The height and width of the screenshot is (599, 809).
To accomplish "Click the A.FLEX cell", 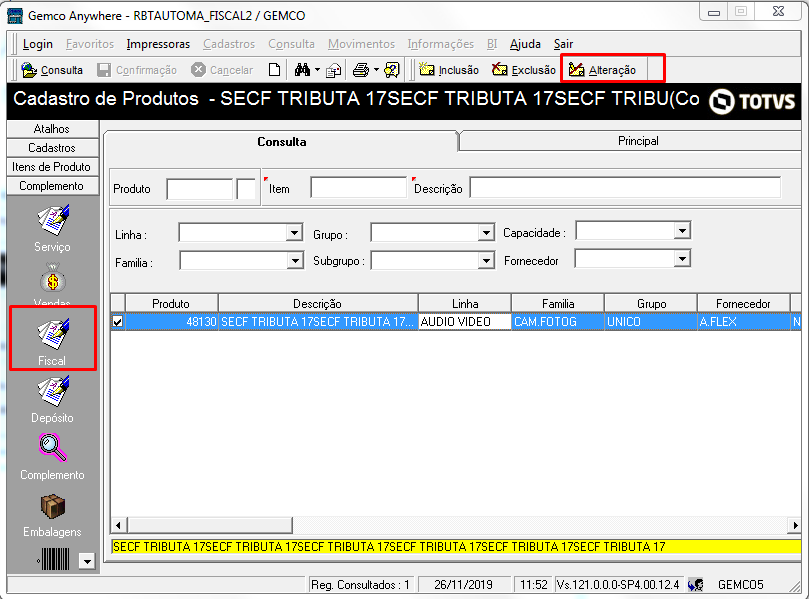I will [x=743, y=322].
